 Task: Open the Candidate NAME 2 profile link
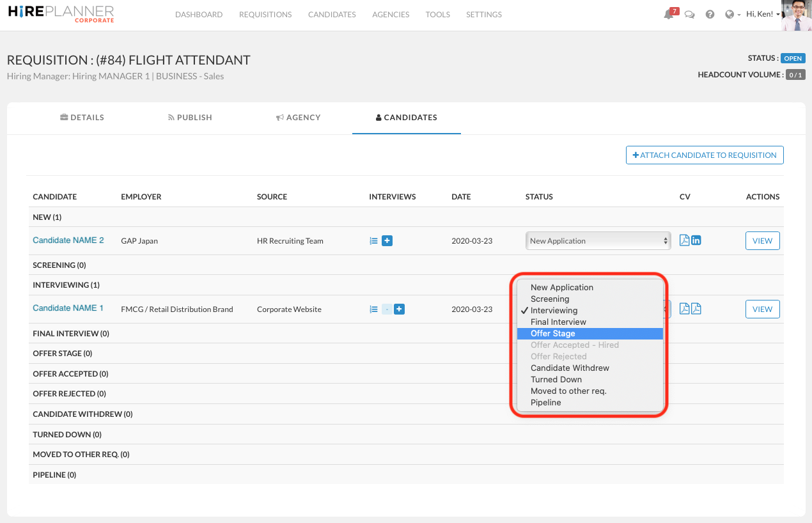[68, 240]
